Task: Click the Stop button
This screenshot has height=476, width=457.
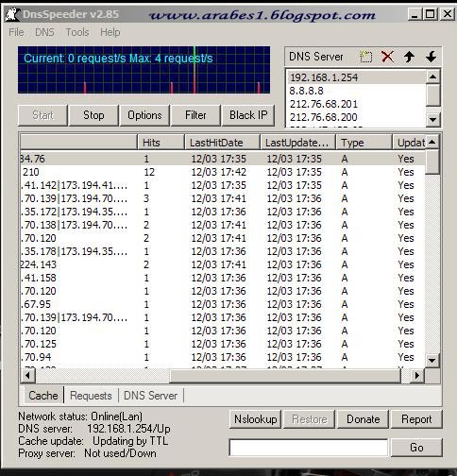Action: pyautogui.click(x=93, y=115)
